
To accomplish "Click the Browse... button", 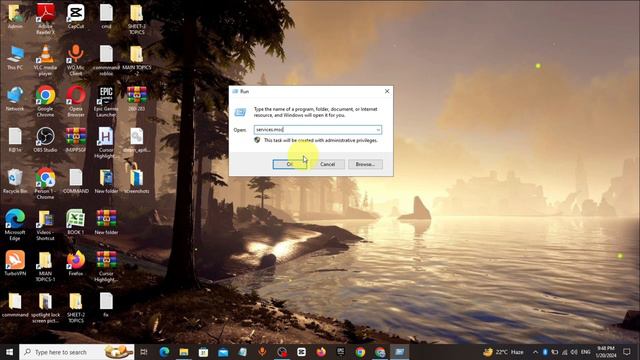I will tap(365, 164).
